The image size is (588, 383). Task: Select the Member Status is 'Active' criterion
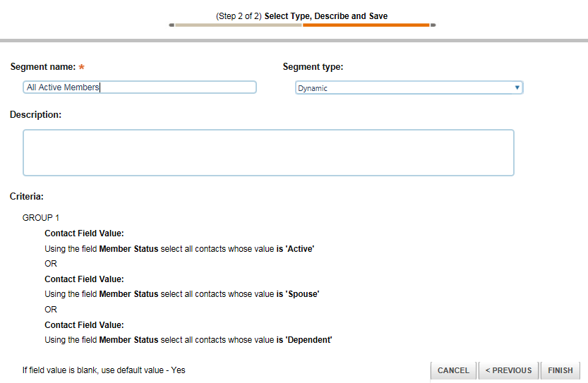(x=179, y=248)
